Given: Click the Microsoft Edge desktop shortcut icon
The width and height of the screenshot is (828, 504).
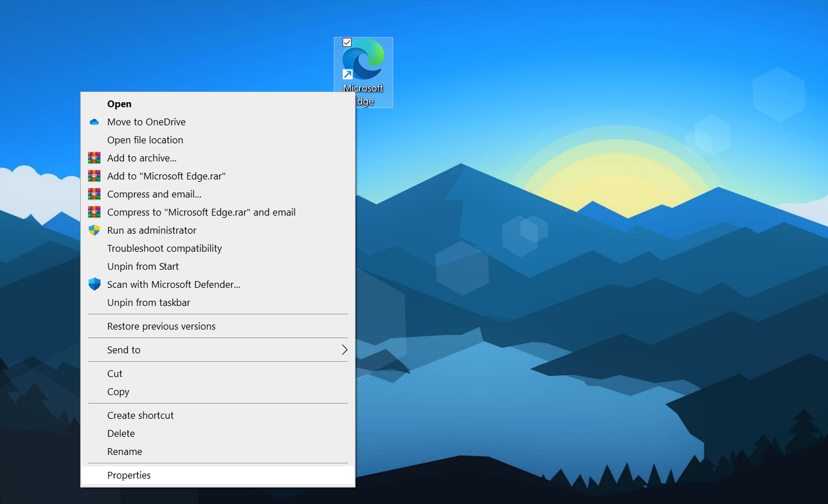Looking at the screenshot, I should coord(363,59).
